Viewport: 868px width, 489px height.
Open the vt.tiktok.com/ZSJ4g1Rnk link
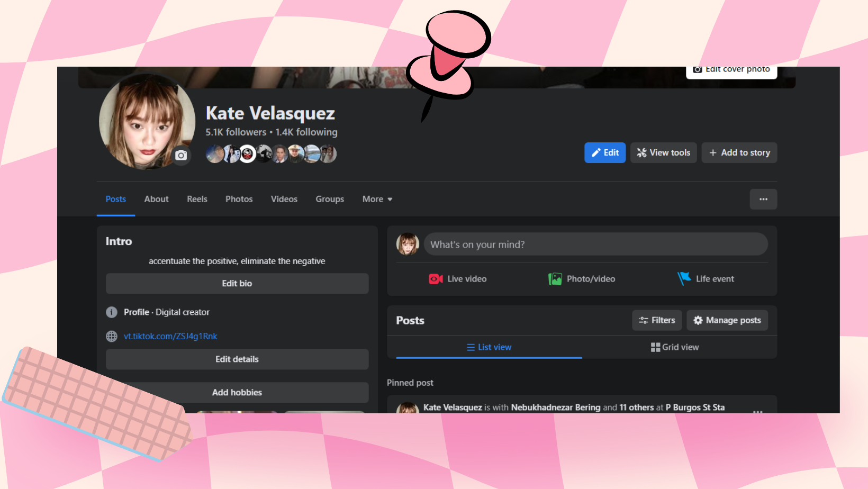pos(170,336)
